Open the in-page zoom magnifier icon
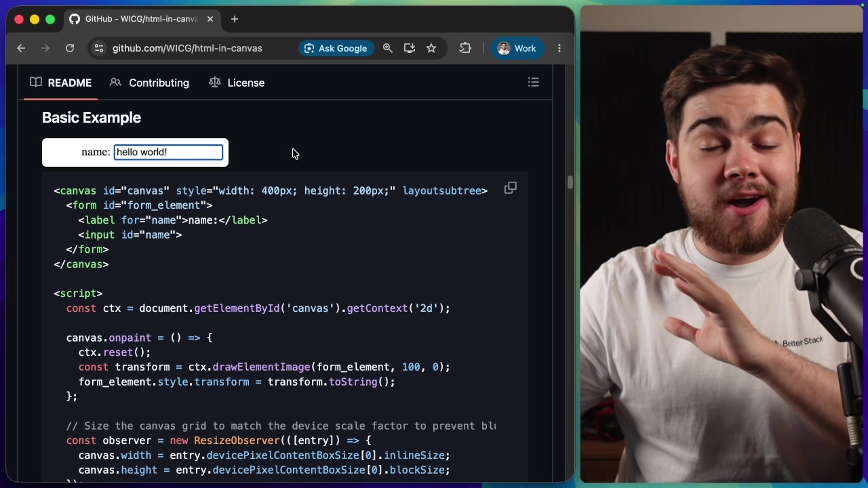Image resolution: width=868 pixels, height=488 pixels. (387, 48)
